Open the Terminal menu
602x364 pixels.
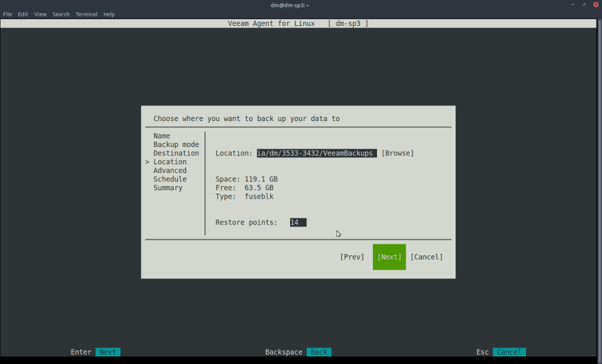(86, 14)
